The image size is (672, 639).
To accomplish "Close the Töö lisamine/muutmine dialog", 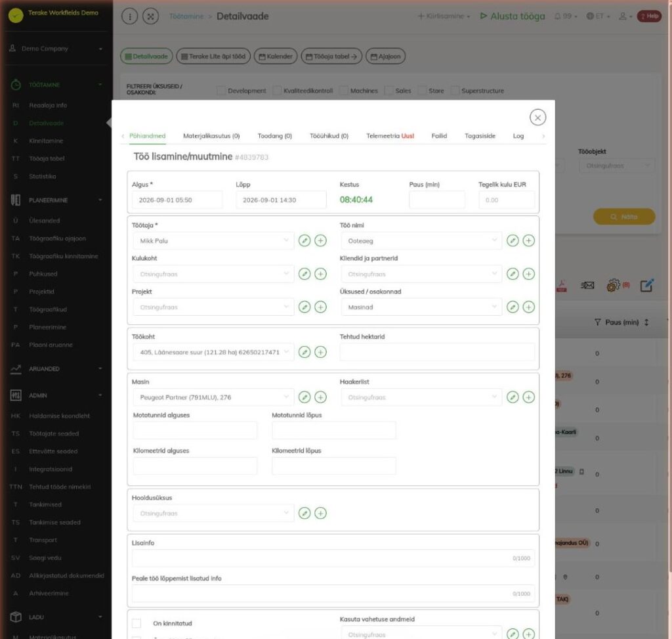I will pyautogui.click(x=537, y=117).
